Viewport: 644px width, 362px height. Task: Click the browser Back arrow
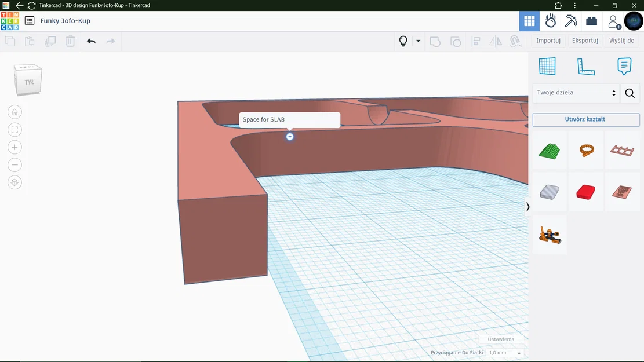[x=19, y=5]
